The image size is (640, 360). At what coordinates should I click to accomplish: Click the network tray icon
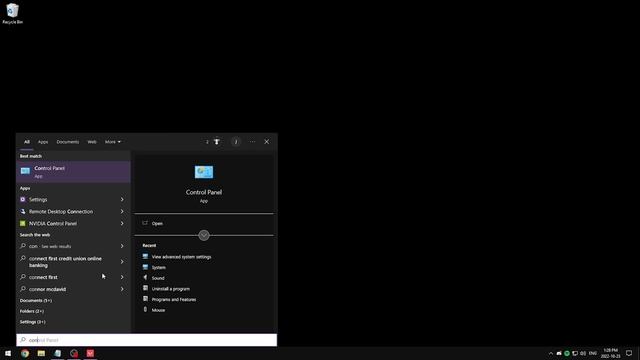click(x=575, y=353)
